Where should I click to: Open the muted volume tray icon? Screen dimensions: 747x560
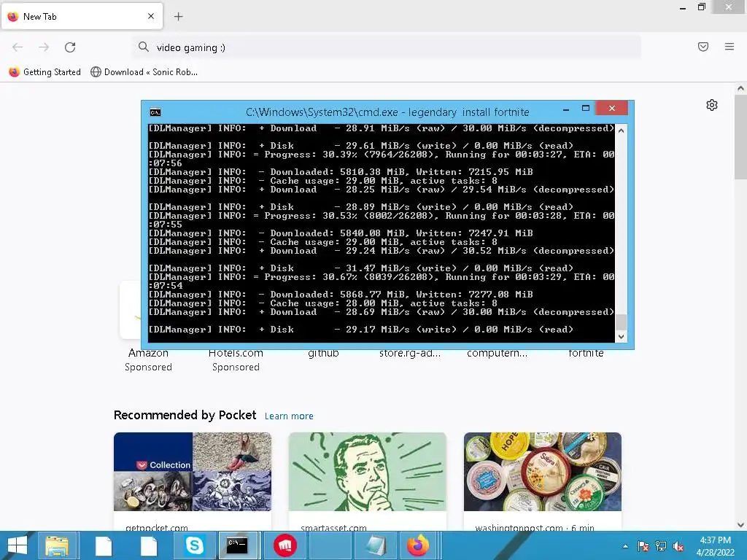pyautogui.click(x=678, y=546)
